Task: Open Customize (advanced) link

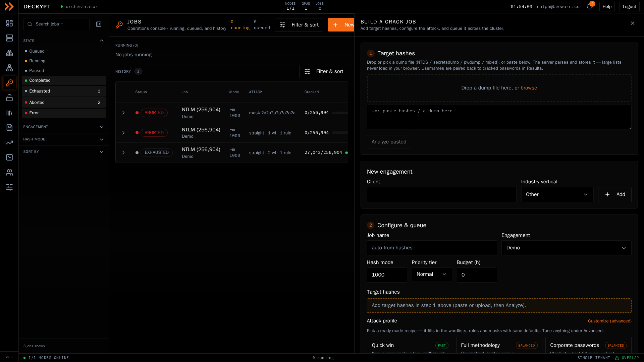Action: click(x=609, y=321)
